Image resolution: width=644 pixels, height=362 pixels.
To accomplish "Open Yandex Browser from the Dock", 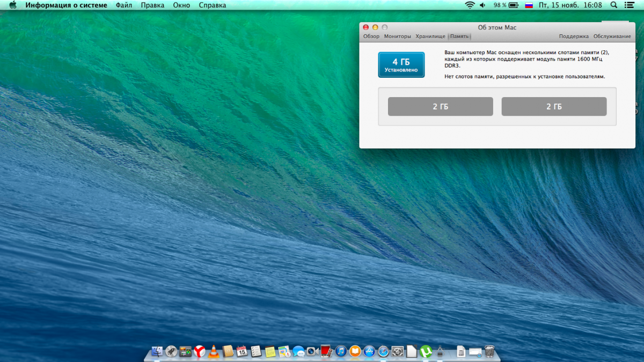I will click(x=200, y=351).
